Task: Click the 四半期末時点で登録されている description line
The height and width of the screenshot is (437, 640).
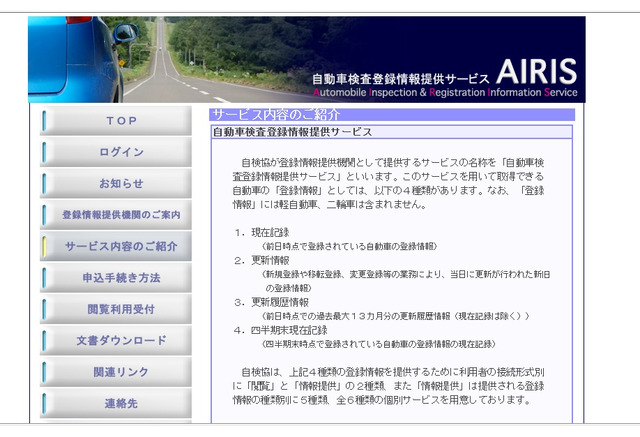Action: 379,344
